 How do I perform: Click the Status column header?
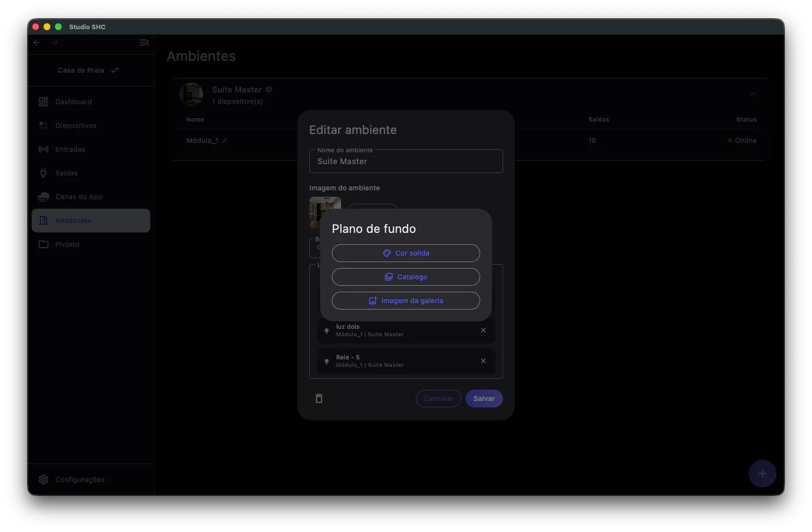[x=746, y=120]
